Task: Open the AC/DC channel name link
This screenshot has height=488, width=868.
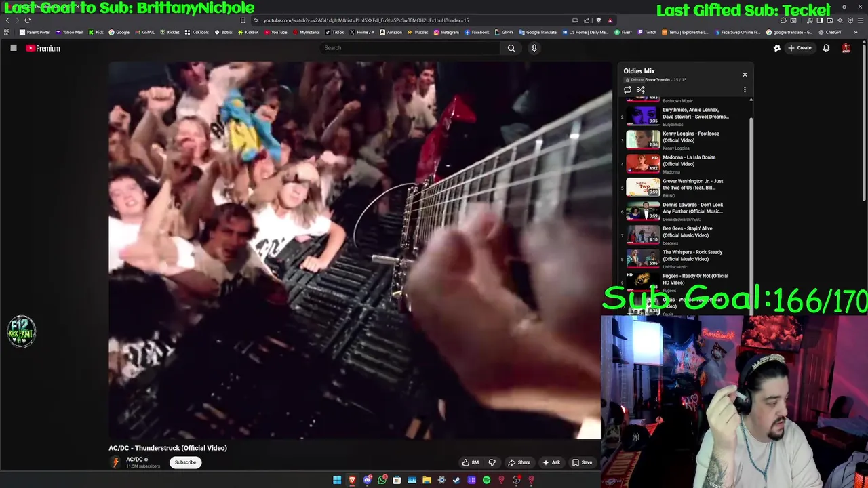Action: (x=134, y=460)
